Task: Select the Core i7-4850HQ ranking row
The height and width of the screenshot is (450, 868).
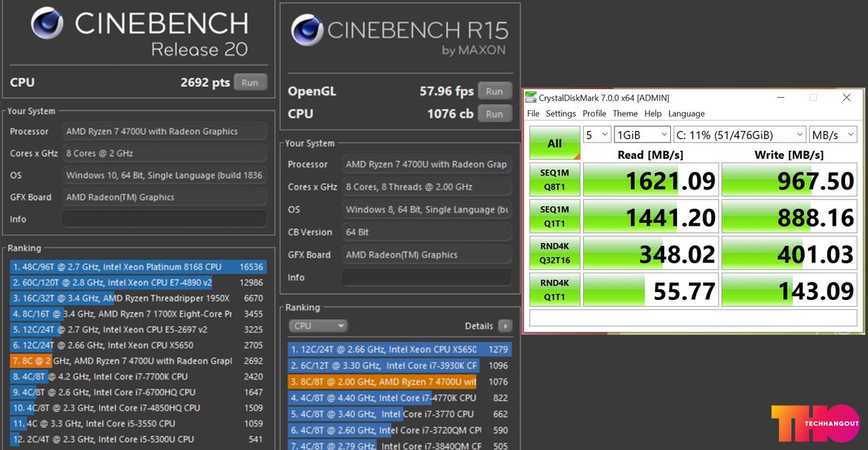Action: click(137, 408)
